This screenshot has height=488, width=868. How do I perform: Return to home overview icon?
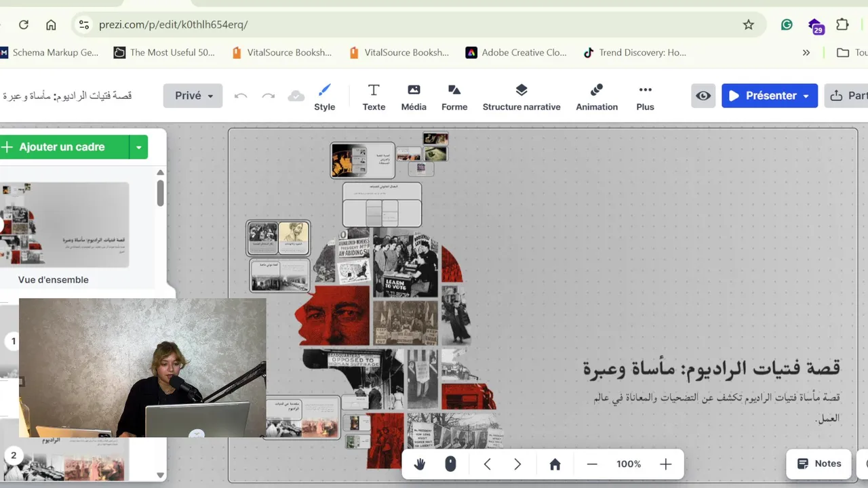pos(555,464)
